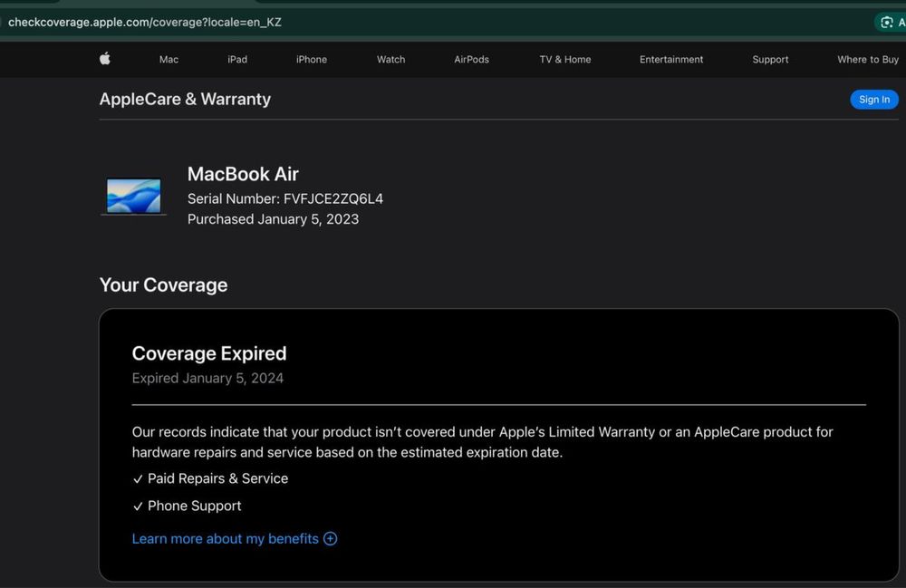This screenshot has height=588, width=906.
Task: Click the MacBook Air product thumbnail
Action: (133, 196)
